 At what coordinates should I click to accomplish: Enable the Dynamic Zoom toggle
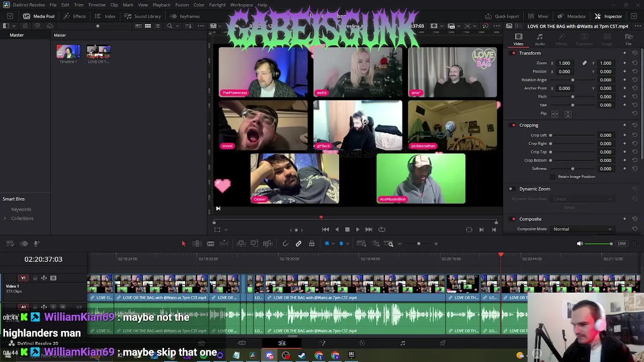(x=511, y=189)
